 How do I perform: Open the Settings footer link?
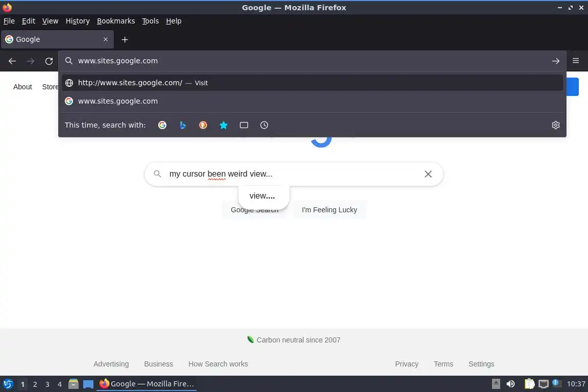tap(481, 364)
